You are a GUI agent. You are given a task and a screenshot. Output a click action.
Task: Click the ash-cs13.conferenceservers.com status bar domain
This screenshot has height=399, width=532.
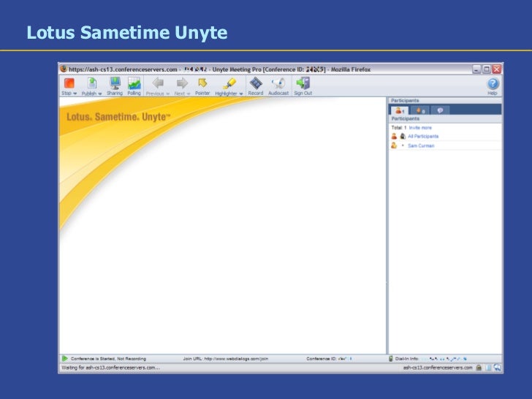coord(438,368)
